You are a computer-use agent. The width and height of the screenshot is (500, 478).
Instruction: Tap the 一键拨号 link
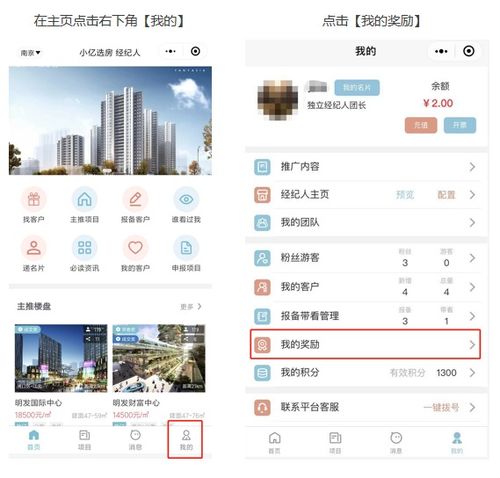(441, 407)
